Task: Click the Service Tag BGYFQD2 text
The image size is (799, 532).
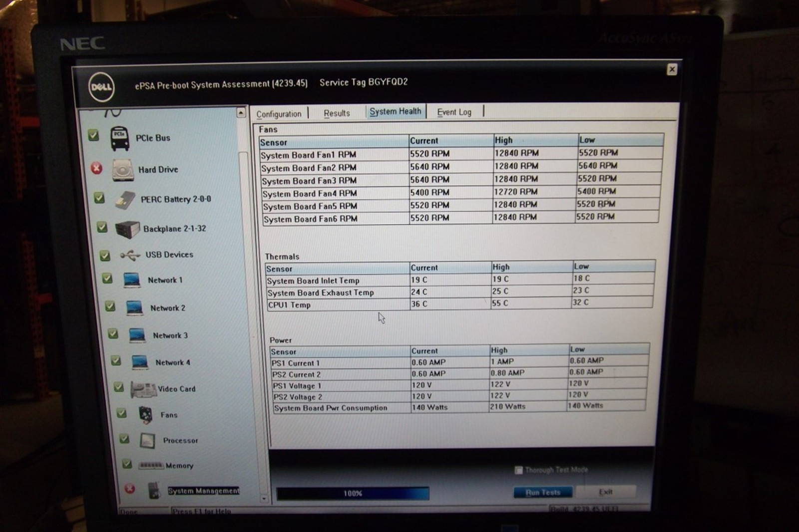Action: (364, 82)
